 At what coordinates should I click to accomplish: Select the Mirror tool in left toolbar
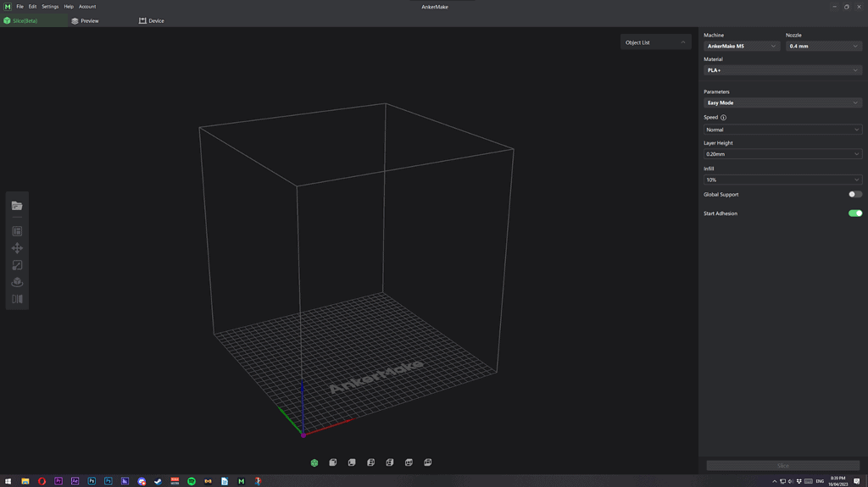click(x=17, y=299)
